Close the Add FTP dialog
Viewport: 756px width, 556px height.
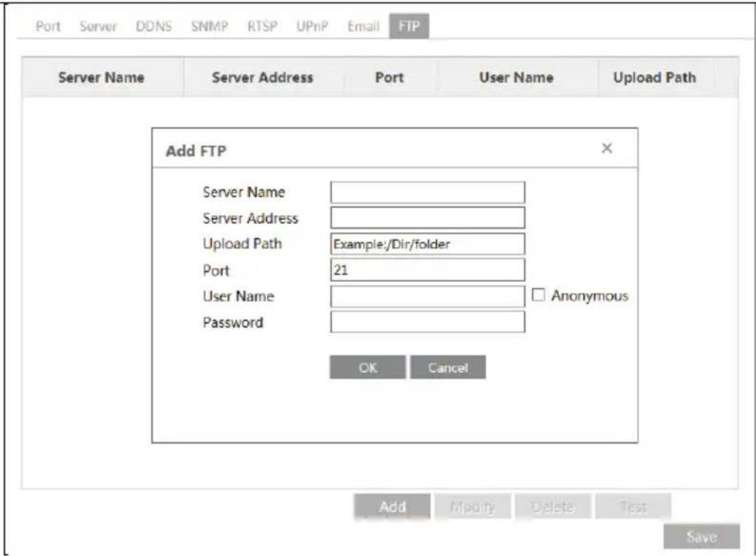pyautogui.click(x=607, y=148)
